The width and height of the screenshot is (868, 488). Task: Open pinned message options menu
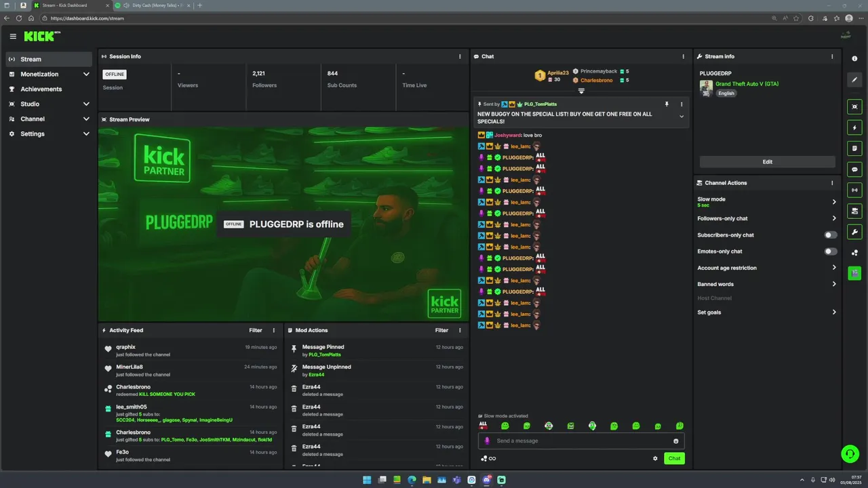[x=682, y=104]
